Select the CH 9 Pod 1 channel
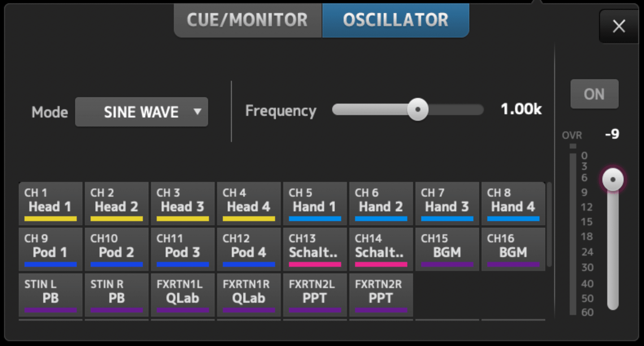 point(50,249)
